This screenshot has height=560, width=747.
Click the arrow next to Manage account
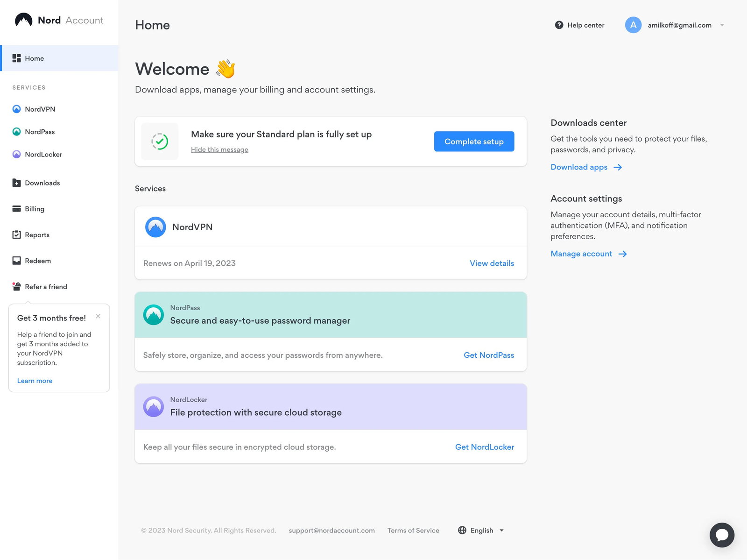pyautogui.click(x=622, y=254)
